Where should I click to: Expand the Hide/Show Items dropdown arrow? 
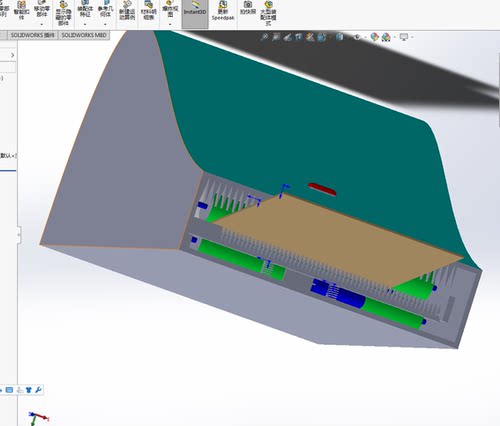[365, 37]
